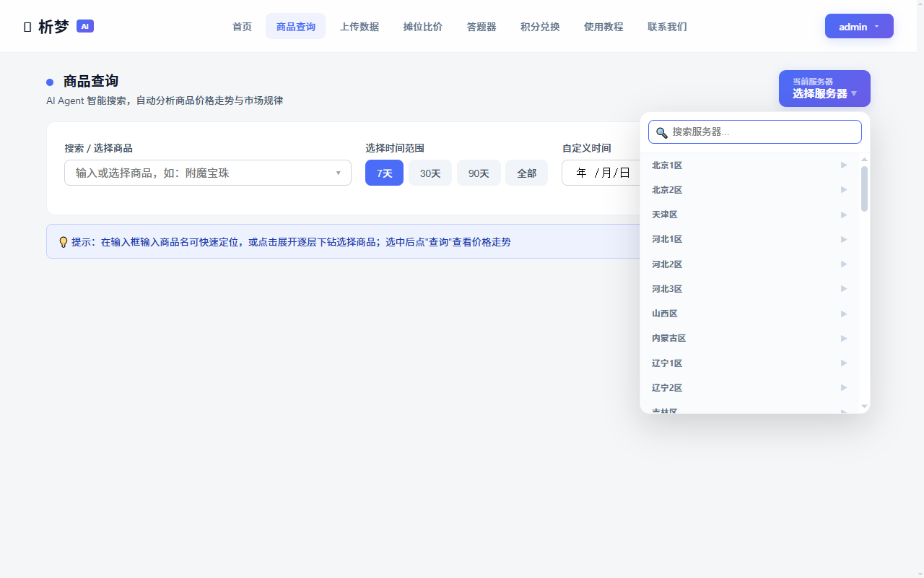Select 天津区 in the server list
The height and width of the screenshot is (578, 924).
tap(749, 215)
